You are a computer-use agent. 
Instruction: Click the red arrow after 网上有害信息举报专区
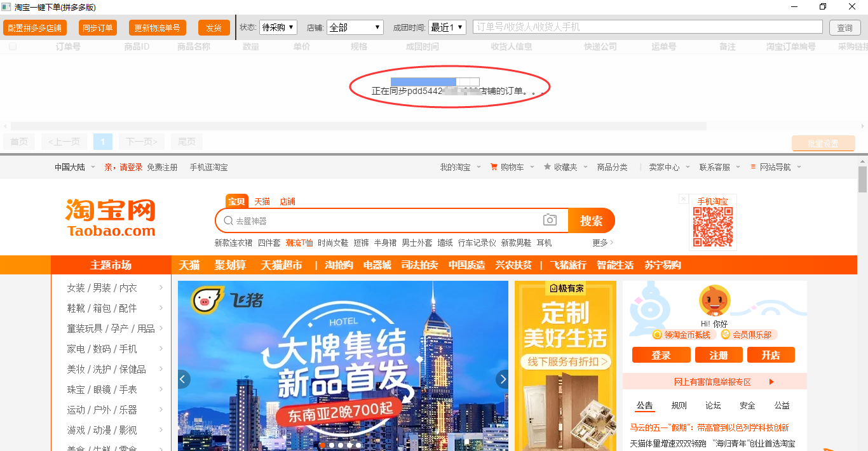pyautogui.click(x=771, y=382)
